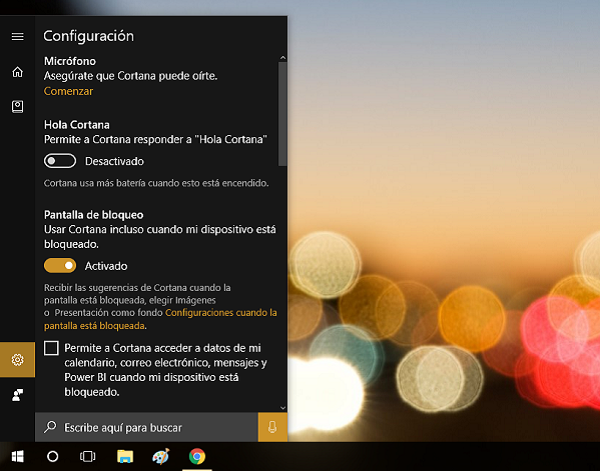Screen dimensions: 600x471
Task: Open the Cortana Notebook icon
Action: pos(17,106)
